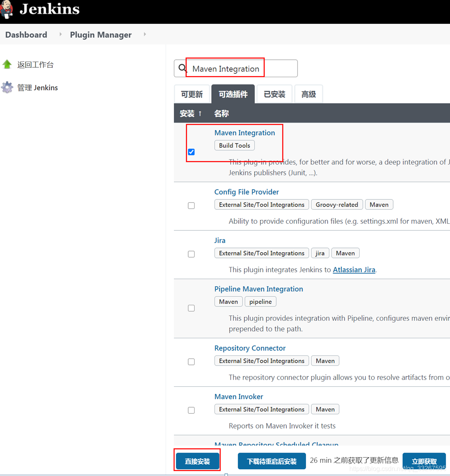This screenshot has height=476, width=450.
Task: Click the Build Tools tag
Action: 235,145
